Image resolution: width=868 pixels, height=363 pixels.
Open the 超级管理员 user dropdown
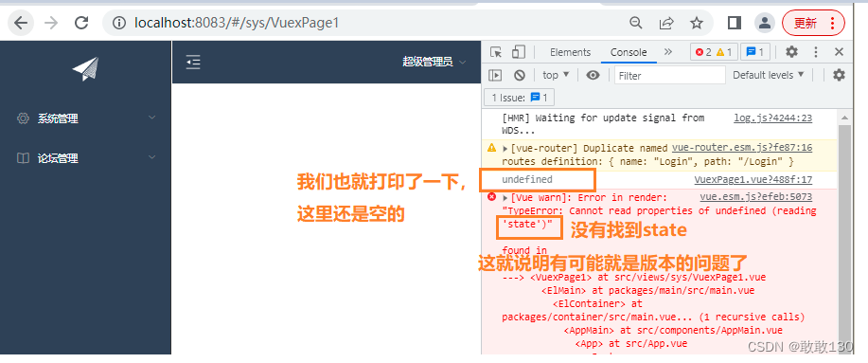coord(434,62)
